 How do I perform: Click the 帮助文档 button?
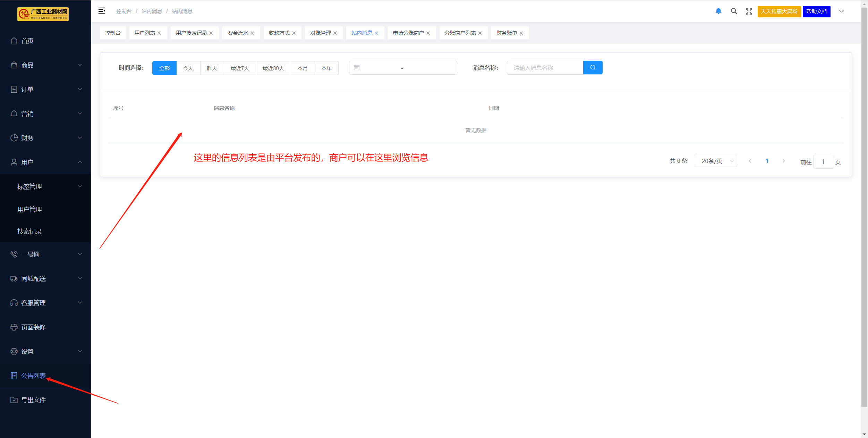coord(816,11)
